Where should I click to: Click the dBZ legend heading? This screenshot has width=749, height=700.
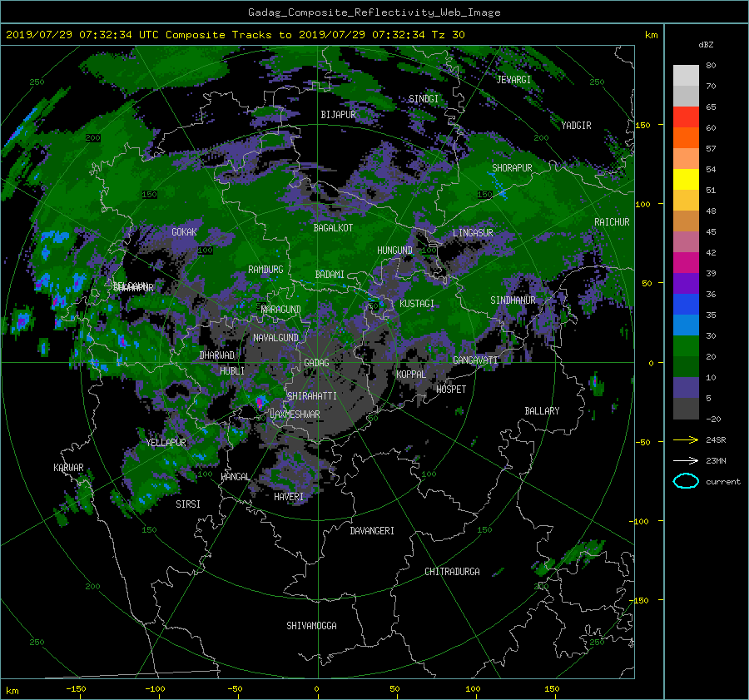click(x=706, y=45)
